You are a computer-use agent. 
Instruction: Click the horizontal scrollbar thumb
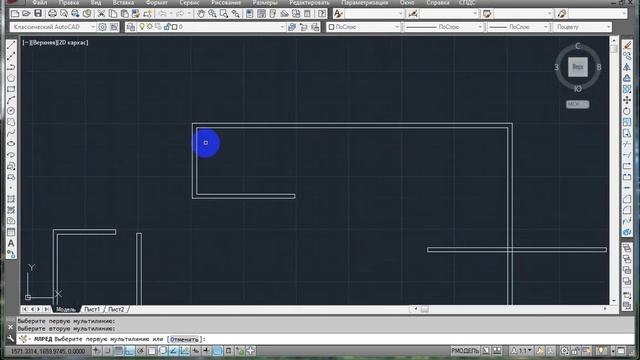pos(424,309)
